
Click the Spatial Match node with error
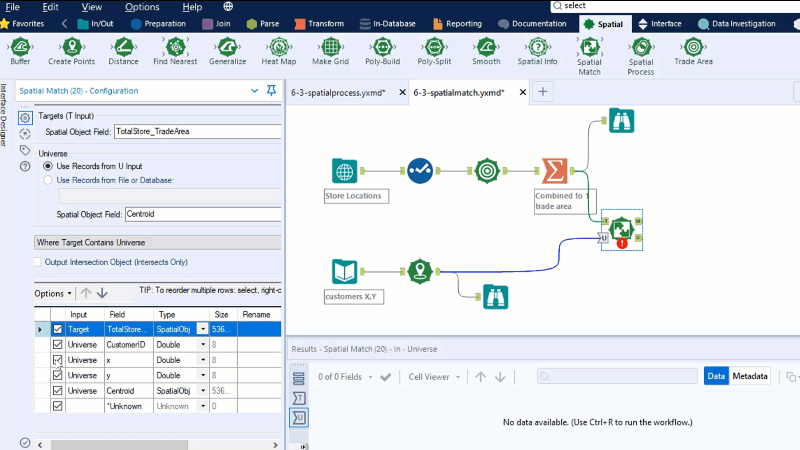pyautogui.click(x=621, y=230)
